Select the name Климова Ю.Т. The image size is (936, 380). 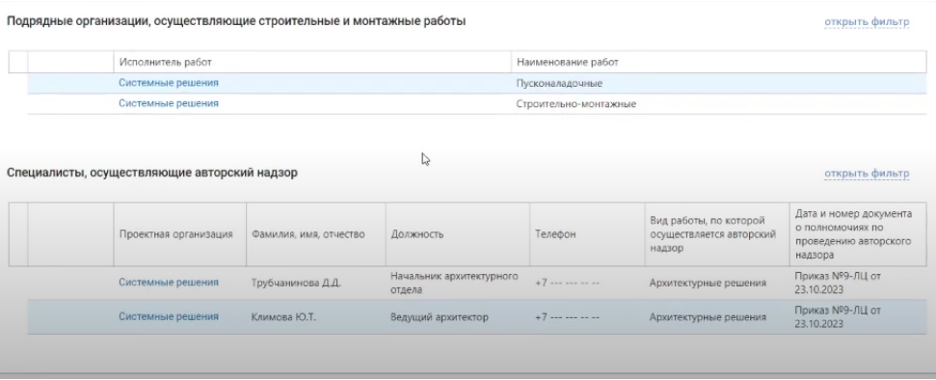coord(284,317)
